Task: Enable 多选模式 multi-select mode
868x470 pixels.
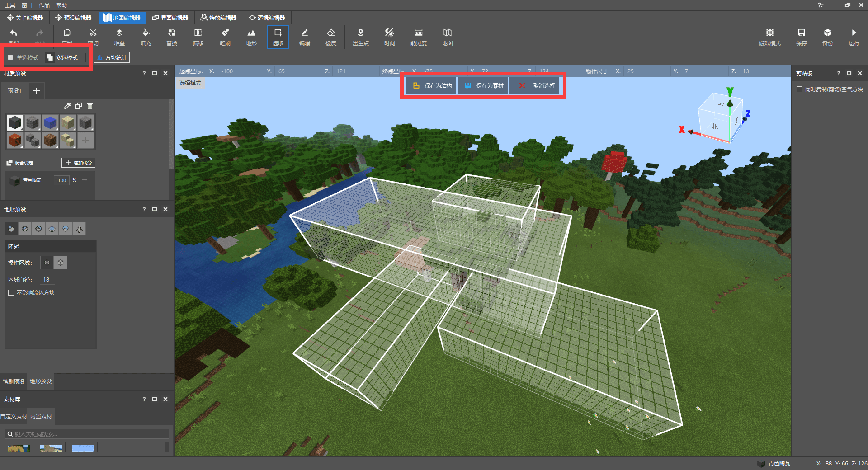Action: (62, 58)
